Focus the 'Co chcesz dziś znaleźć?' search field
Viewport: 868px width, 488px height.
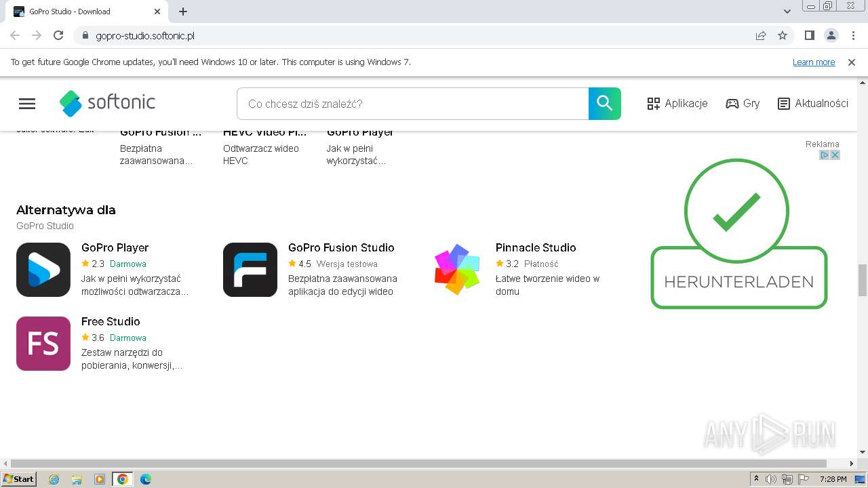coord(412,104)
